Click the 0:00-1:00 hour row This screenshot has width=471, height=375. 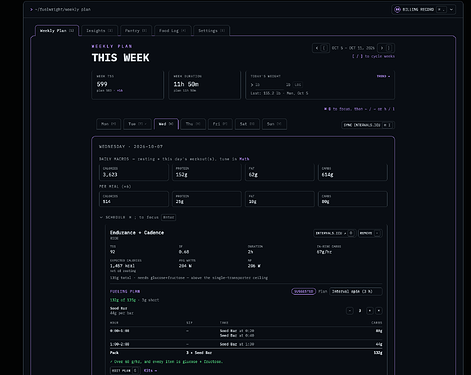[246, 333]
